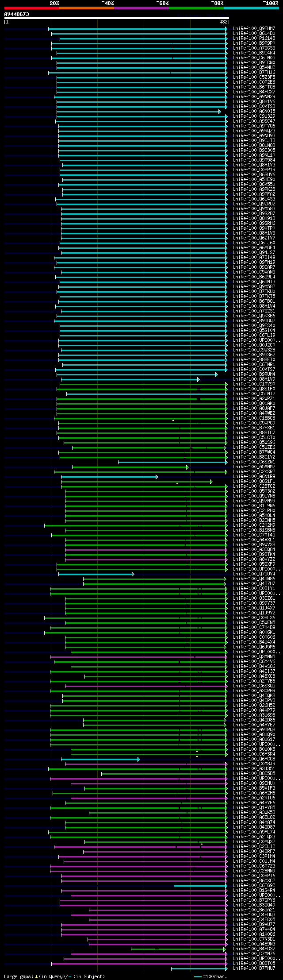This screenshot has height=980, width=283.
Task: Select label UniRef100_Q75UV4
Action: (254, 574)
